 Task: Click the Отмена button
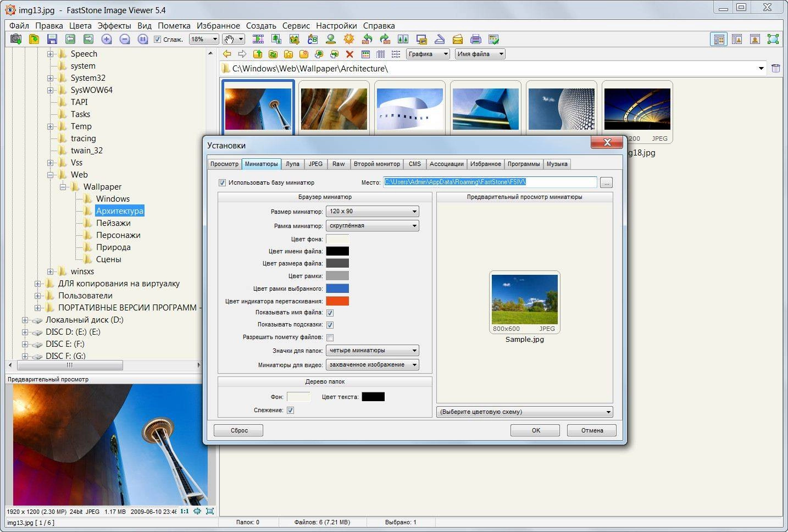click(x=592, y=430)
